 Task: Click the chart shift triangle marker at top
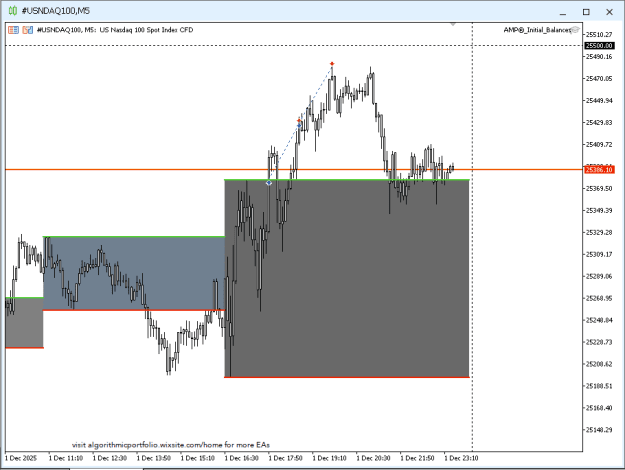[x=453, y=25]
